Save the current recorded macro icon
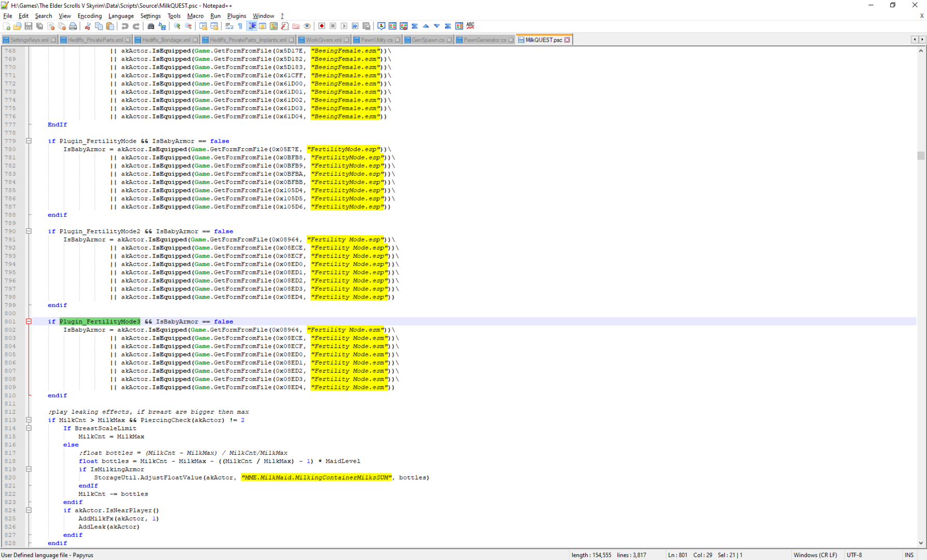The width and height of the screenshot is (927, 560). (366, 26)
